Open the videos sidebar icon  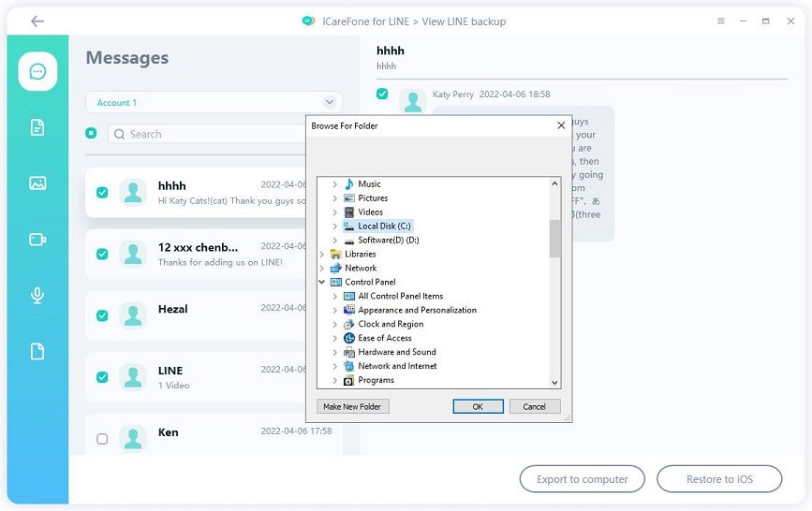(37, 240)
